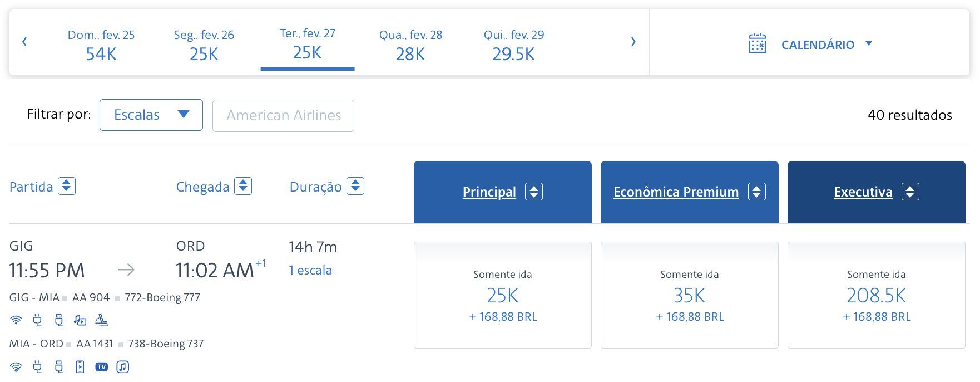Expand the CALENDÁRIO dropdown arrow

pos(869,43)
